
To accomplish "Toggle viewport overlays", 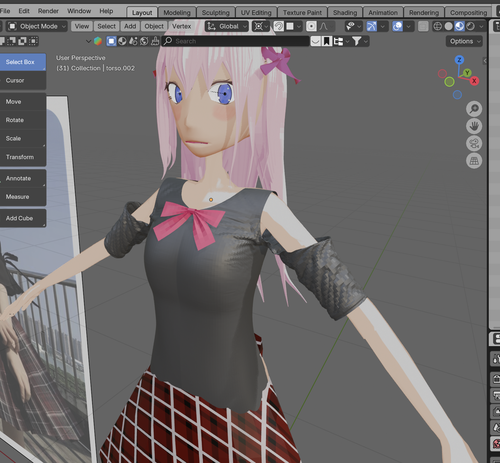I will click(397, 26).
